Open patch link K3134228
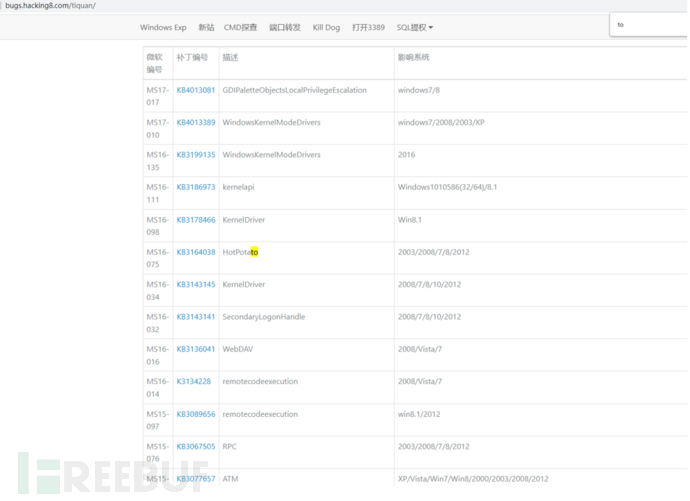690x501 pixels. pyautogui.click(x=194, y=381)
